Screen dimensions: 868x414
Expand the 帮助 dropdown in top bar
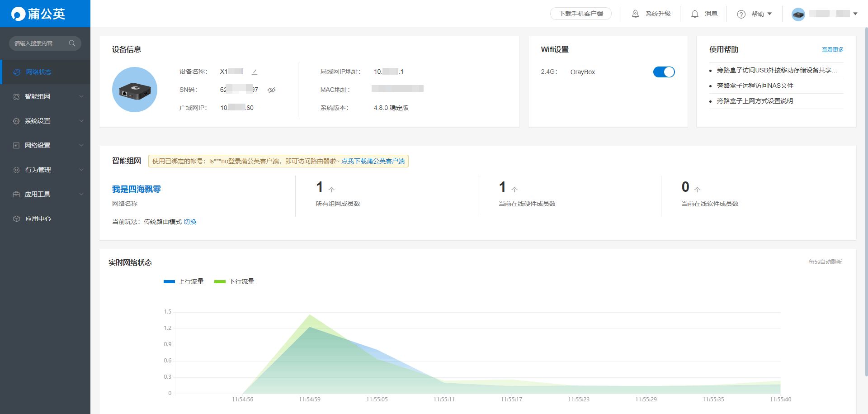(757, 14)
